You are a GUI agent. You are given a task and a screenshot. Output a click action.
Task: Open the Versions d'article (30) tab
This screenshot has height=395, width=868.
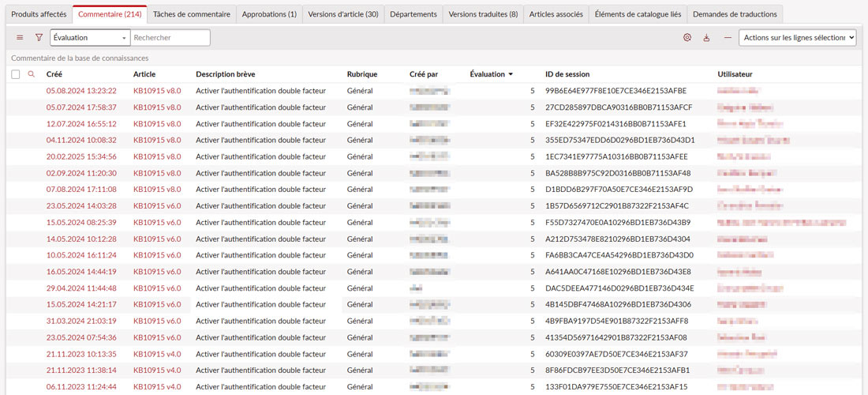coord(343,14)
